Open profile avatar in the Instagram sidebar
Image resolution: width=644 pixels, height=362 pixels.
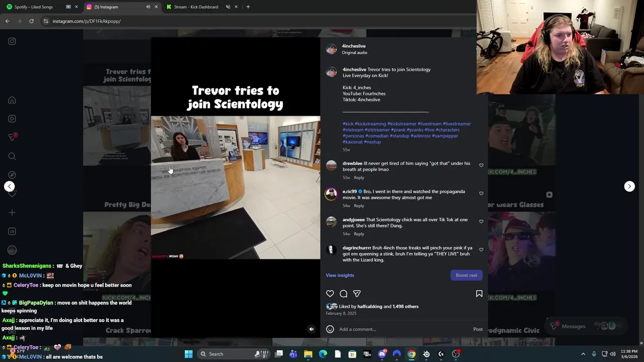pyautogui.click(x=12, y=250)
